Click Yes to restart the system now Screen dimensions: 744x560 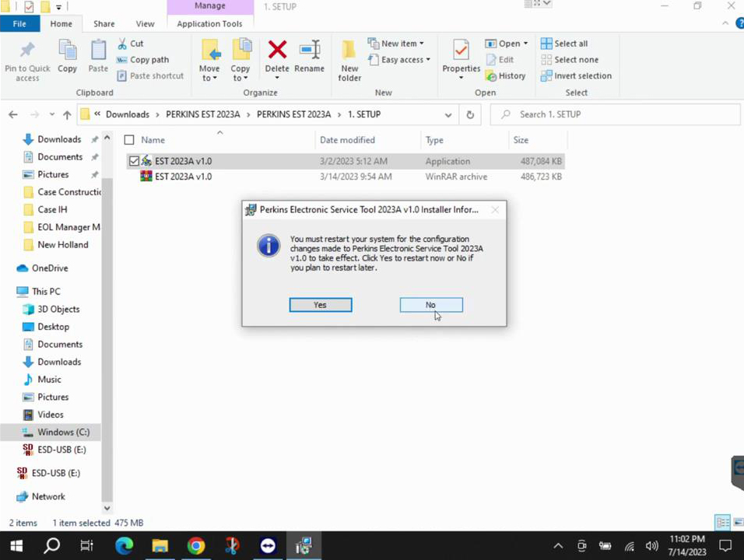click(x=321, y=305)
